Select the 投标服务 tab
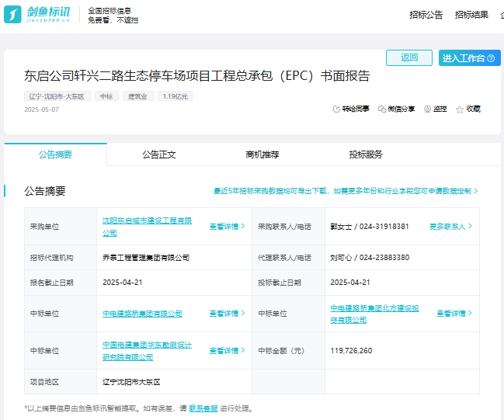504x420 pixels. click(366, 154)
